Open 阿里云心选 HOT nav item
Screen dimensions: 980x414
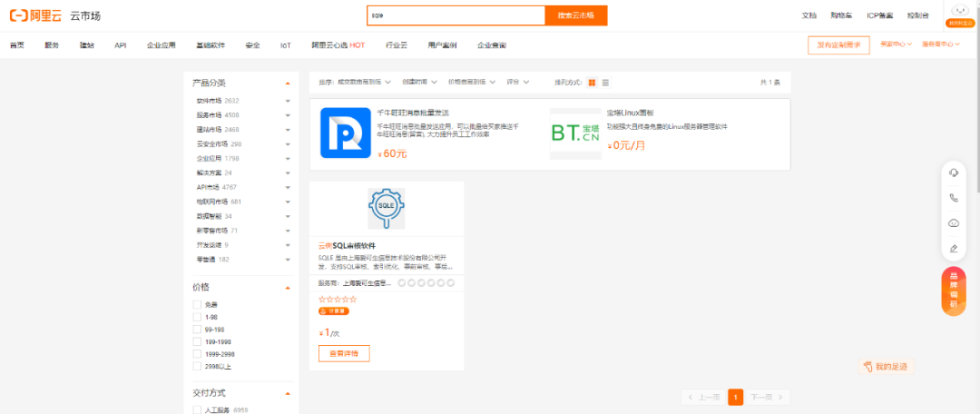click(338, 45)
